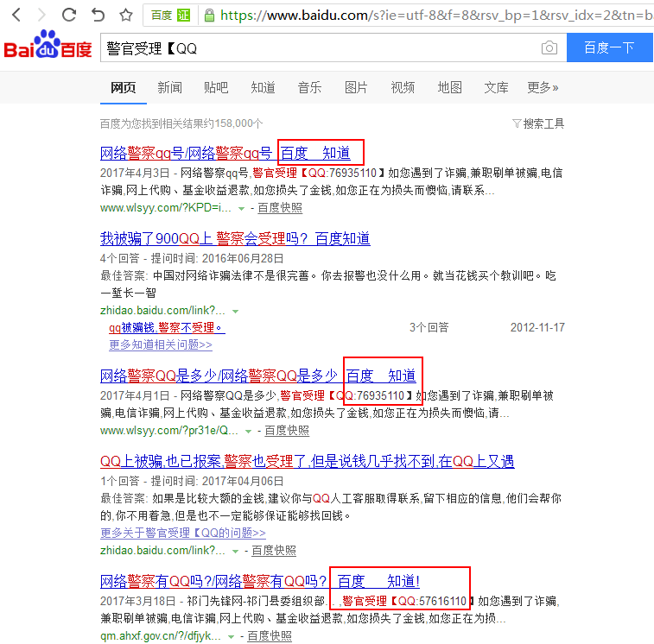Click the 2012-11-17 date text
This screenshot has height=644, width=654.
537,328
